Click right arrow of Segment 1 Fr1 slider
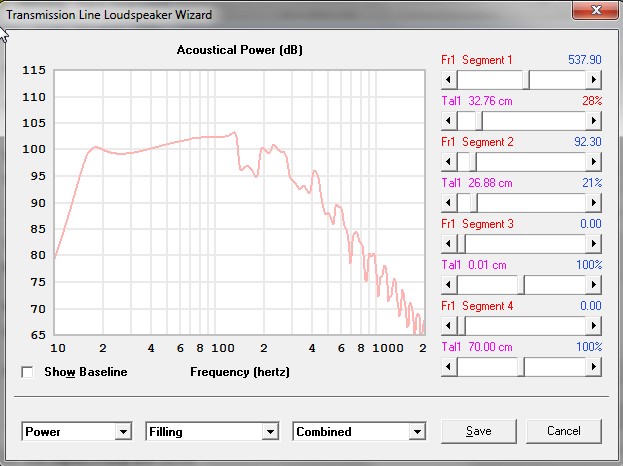The width and height of the screenshot is (623, 466). pyautogui.click(x=594, y=79)
